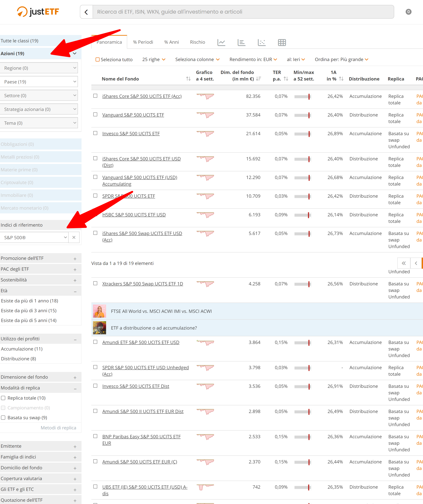Sort by Dim. del fondo icon
Viewport: 423px width, 504px height.
click(x=258, y=79)
